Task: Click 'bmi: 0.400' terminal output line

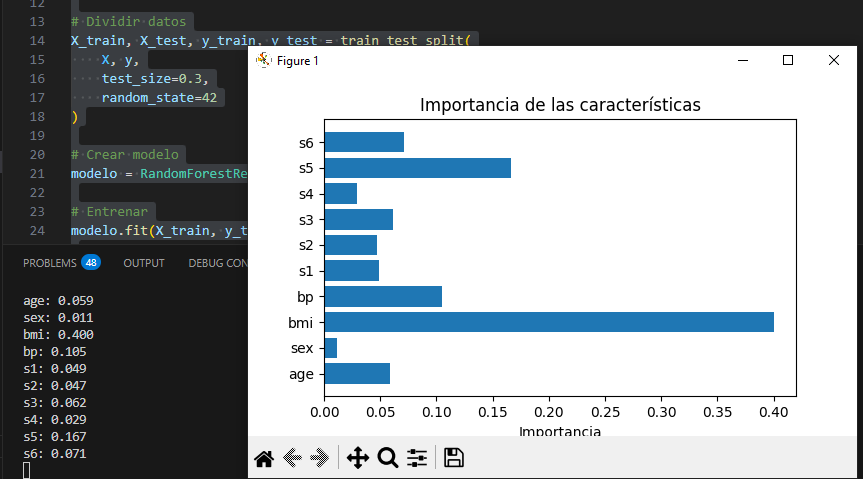Action: coord(58,335)
